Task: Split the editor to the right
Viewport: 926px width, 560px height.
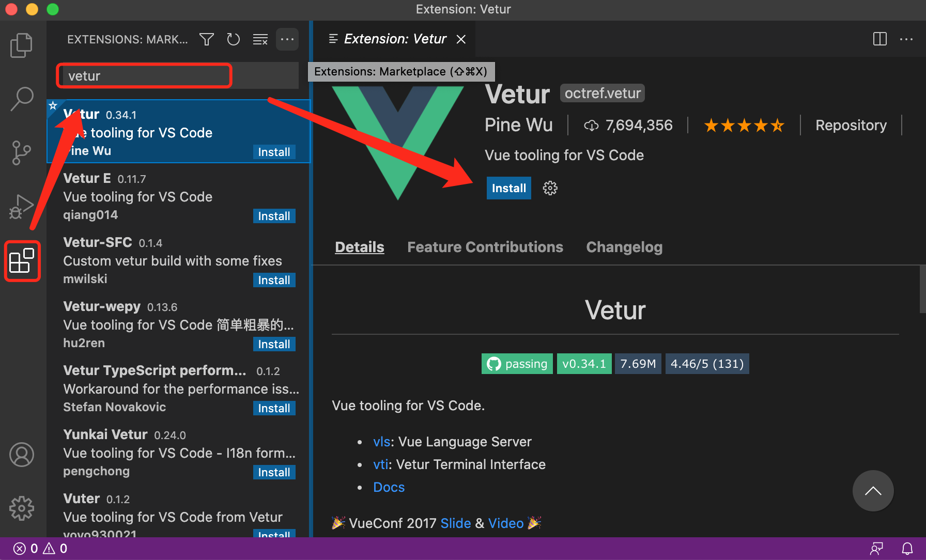Action: pyautogui.click(x=879, y=39)
